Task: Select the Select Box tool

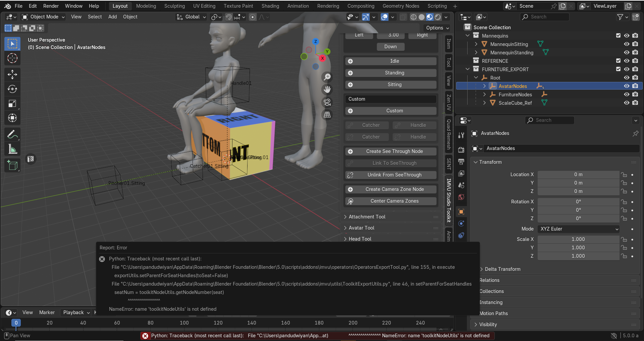Action: tap(12, 44)
